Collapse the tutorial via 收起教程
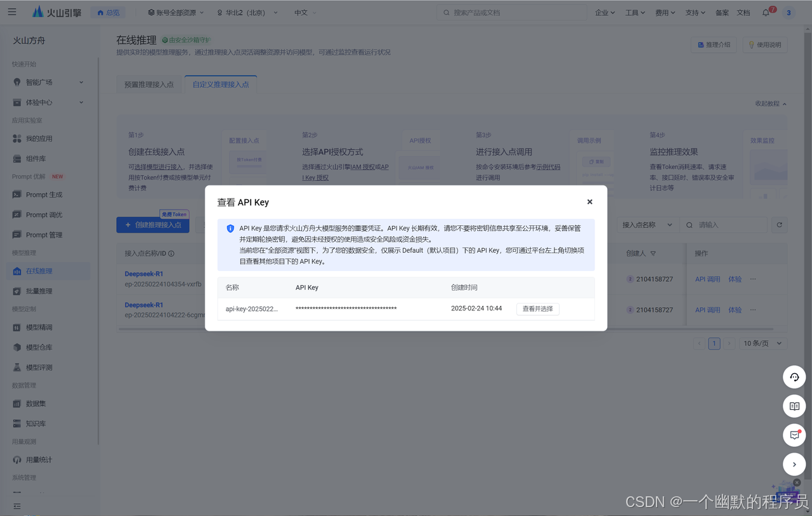The image size is (812, 516). click(x=771, y=103)
